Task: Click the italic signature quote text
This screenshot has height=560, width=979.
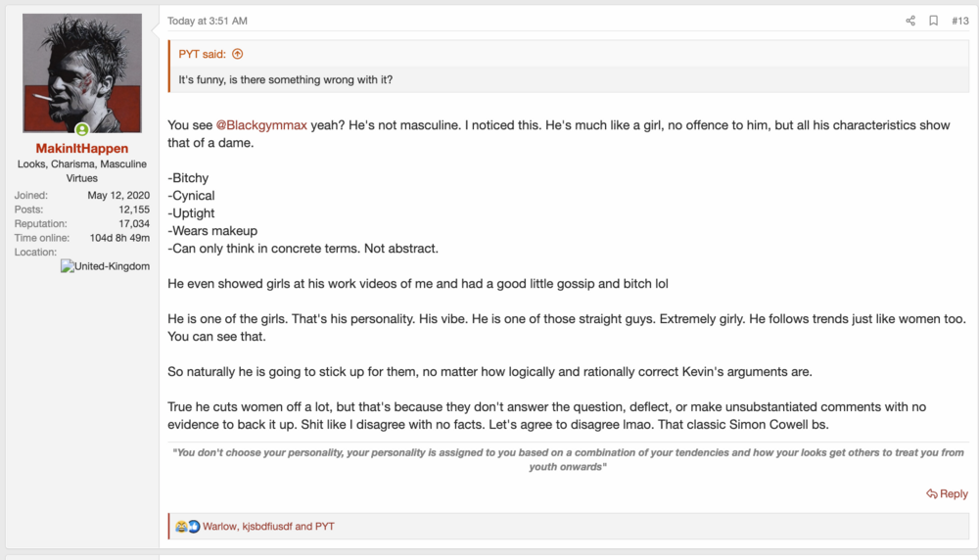Action: pyautogui.click(x=568, y=459)
